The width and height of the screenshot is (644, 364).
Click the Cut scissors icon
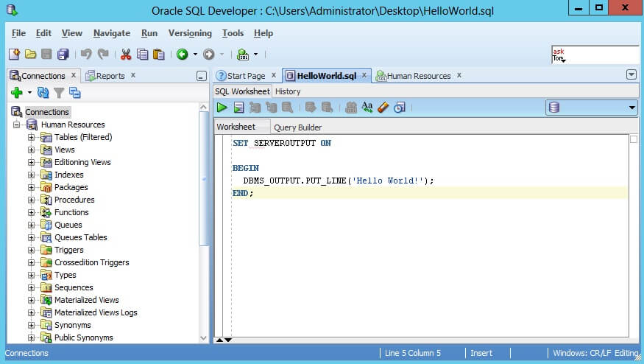click(x=126, y=54)
